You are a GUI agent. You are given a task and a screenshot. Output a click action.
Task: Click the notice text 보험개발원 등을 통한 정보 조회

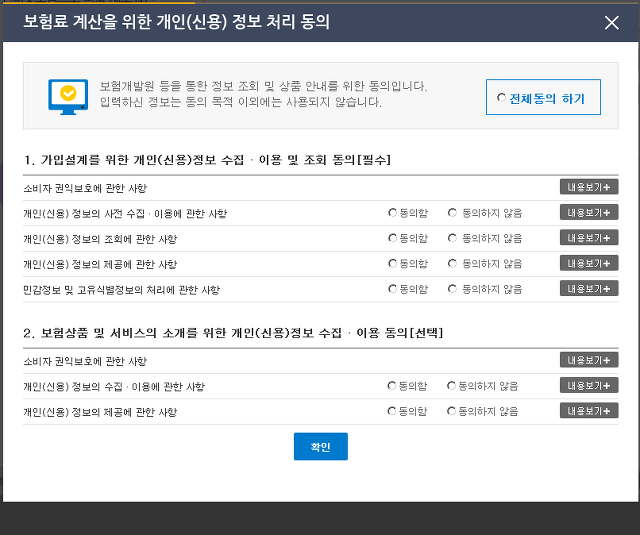pos(263,86)
